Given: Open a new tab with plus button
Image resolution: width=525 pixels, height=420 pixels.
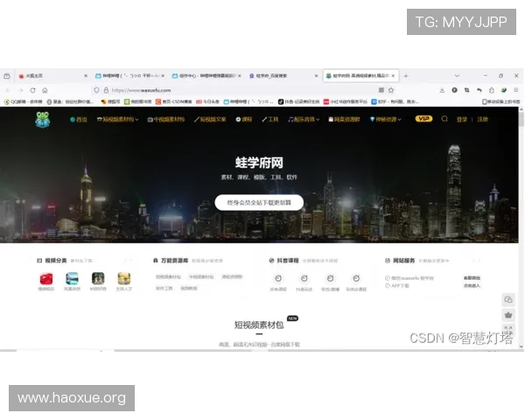Looking at the screenshot, I should [x=406, y=76].
